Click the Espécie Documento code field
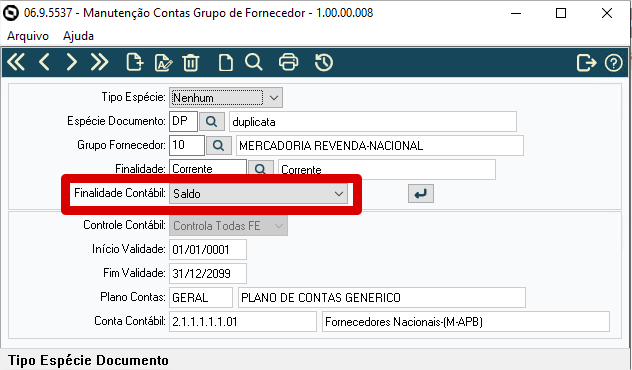Screen dimensions: 632x370 tap(183, 121)
